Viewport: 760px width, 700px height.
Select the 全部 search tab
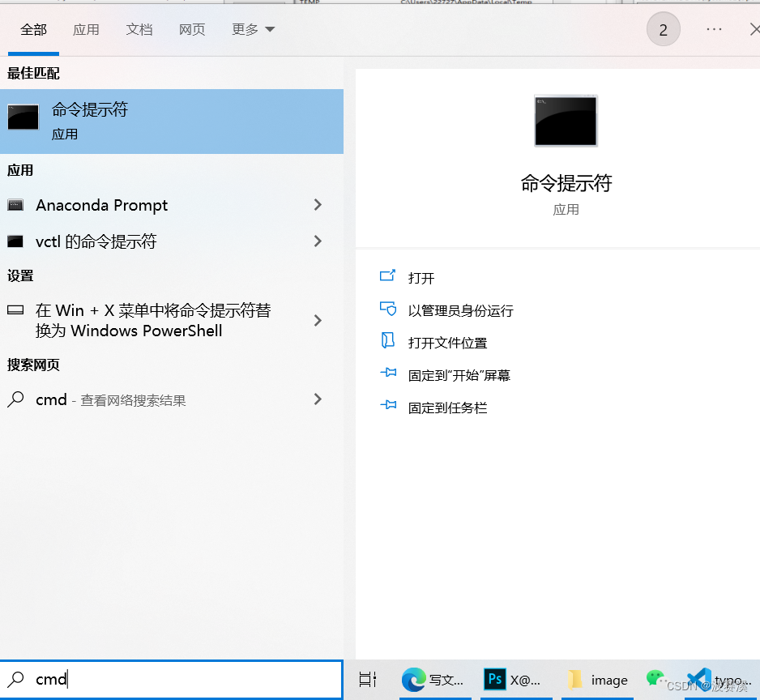coord(33,30)
